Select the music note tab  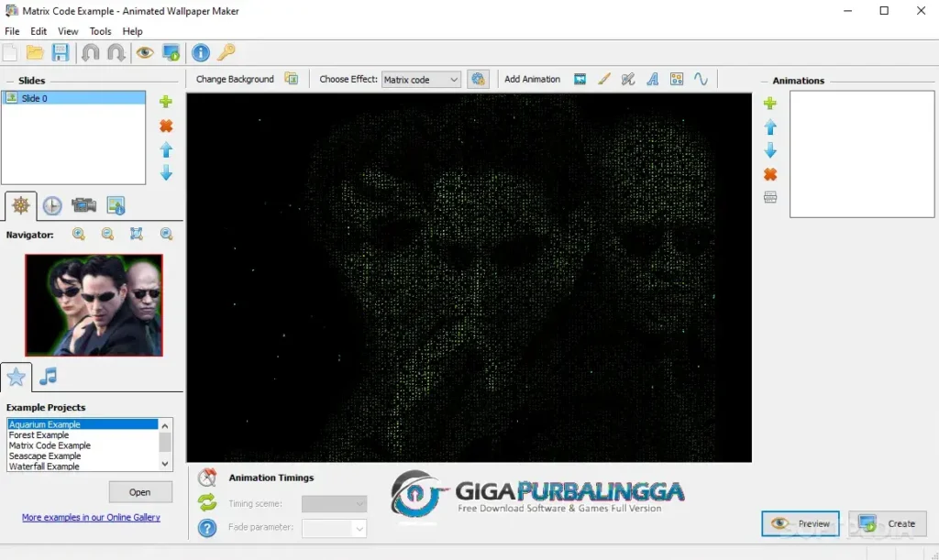[48, 377]
